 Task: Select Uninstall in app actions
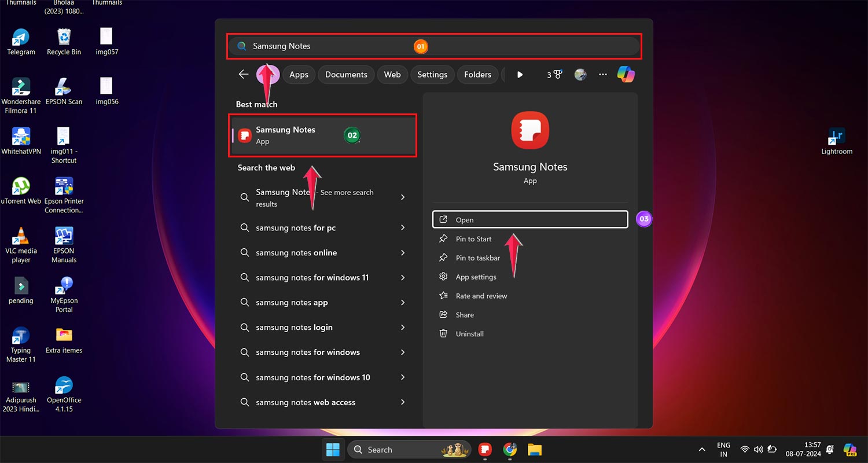click(469, 334)
